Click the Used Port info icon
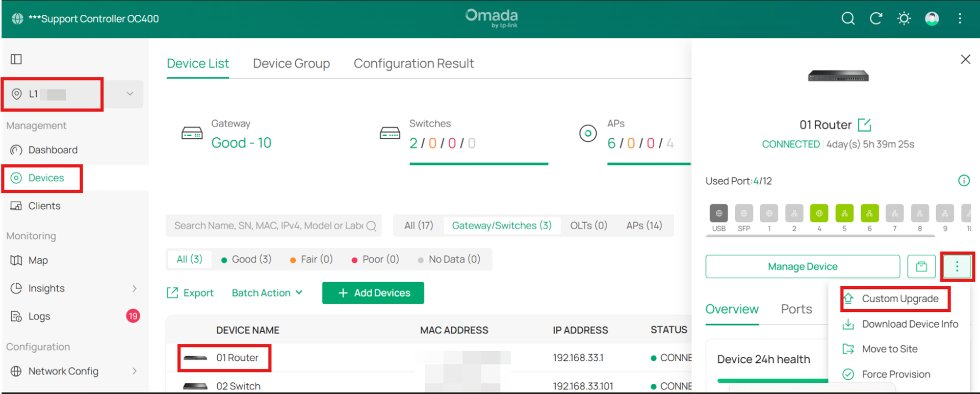The height and width of the screenshot is (394, 980). point(964,181)
